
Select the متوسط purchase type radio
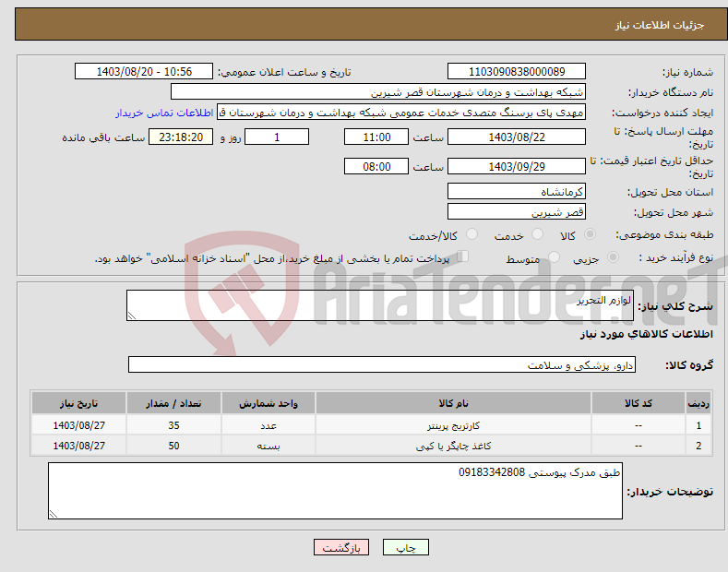pyautogui.click(x=554, y=256)
